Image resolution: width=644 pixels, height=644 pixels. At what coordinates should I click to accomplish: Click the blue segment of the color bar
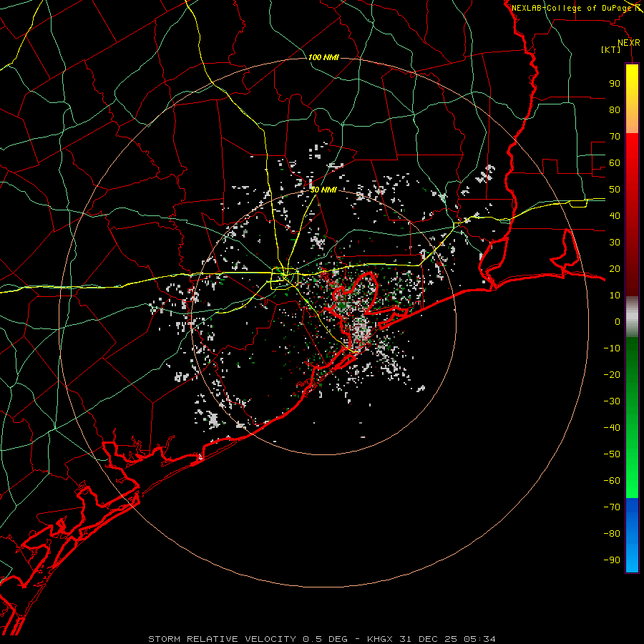[632, 535]
